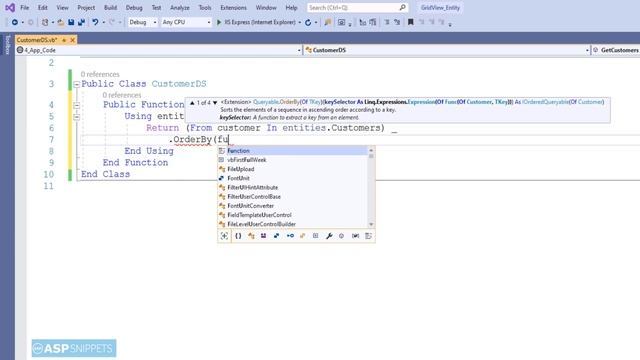Screen dimensions: 640x360
Task: Click the constants filter square icon
Action: pyautogui.click(x=316, y=236)
